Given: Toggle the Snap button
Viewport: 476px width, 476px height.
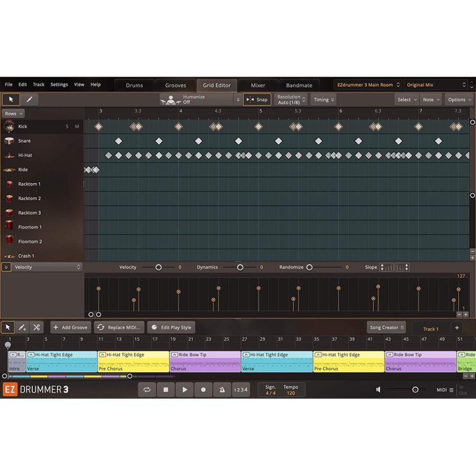Looking at the screenshot, I should 257,99.
